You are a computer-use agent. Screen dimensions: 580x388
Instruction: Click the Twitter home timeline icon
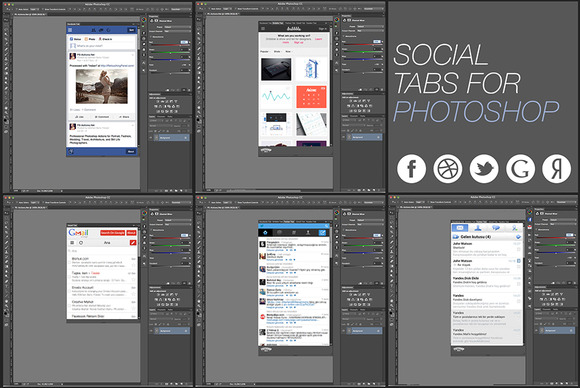[x=265, y=233]
